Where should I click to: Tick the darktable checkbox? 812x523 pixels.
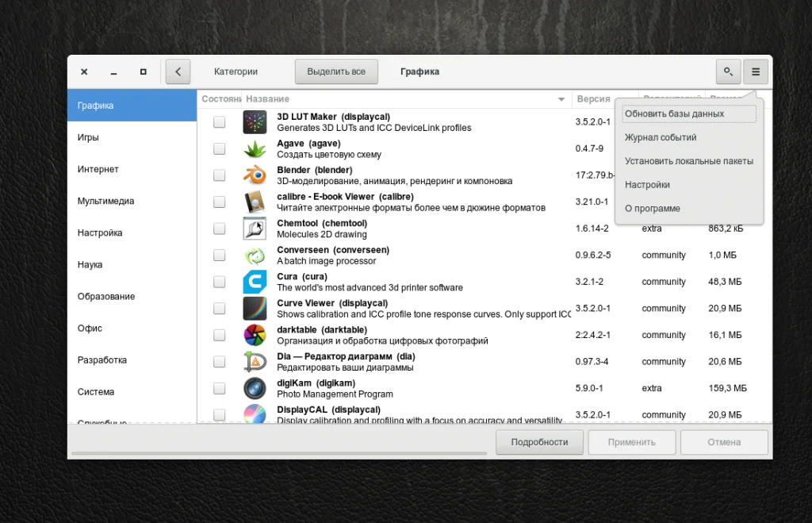(x=220, y=336)
